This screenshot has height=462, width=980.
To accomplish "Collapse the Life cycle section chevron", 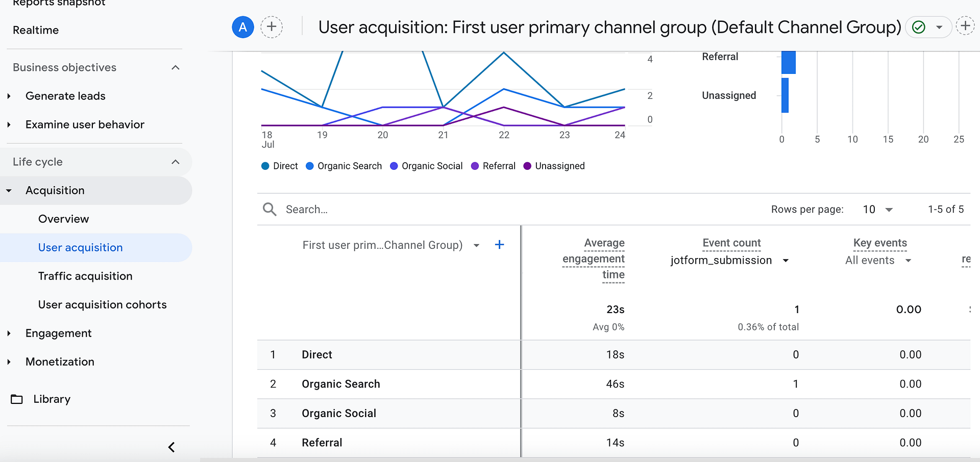I will 176,162.
